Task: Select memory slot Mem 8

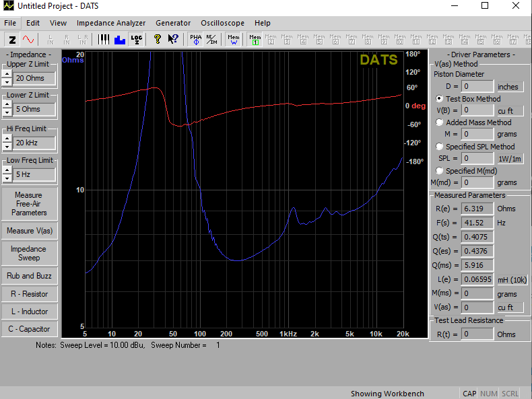Action: click(x=368, y=40)
